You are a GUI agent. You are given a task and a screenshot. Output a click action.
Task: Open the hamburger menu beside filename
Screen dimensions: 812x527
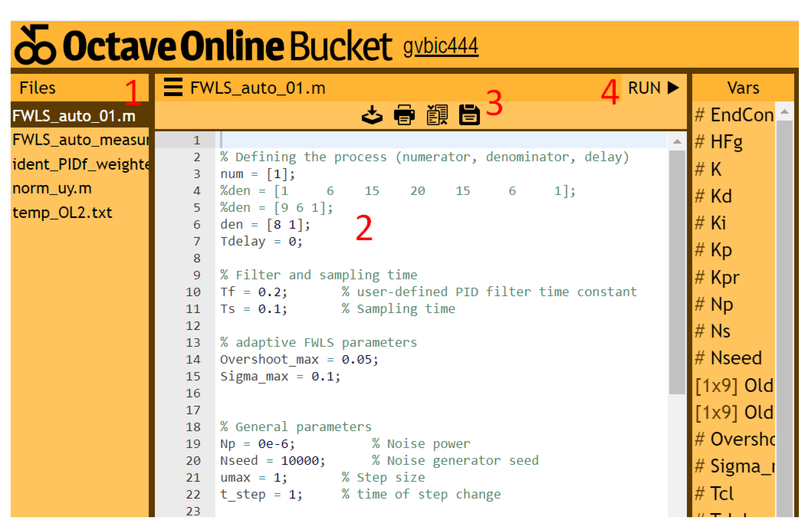pos(173,87)
